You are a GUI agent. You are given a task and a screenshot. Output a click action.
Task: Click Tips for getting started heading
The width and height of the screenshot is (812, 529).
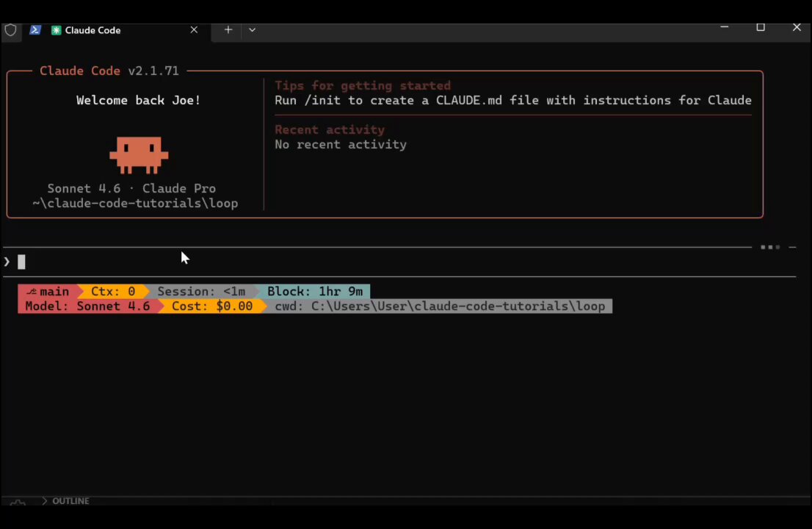363,85
